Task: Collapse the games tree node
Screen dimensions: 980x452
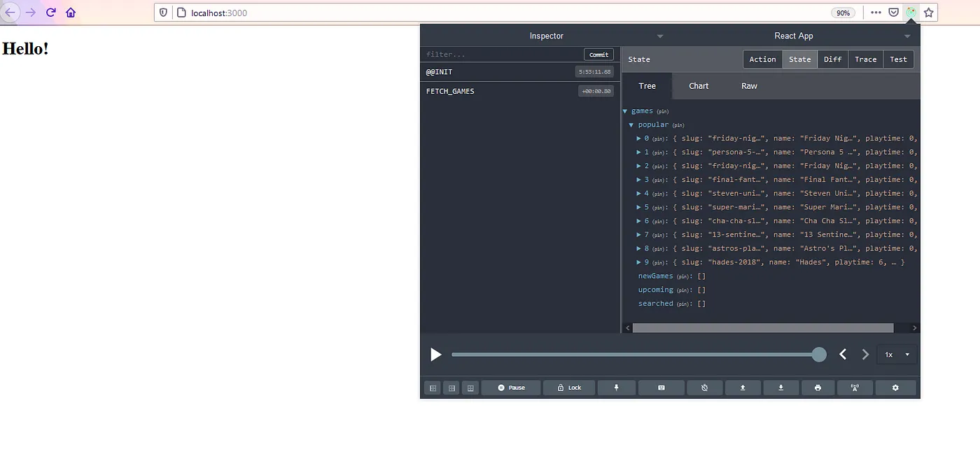Action: tap(625, 111)
